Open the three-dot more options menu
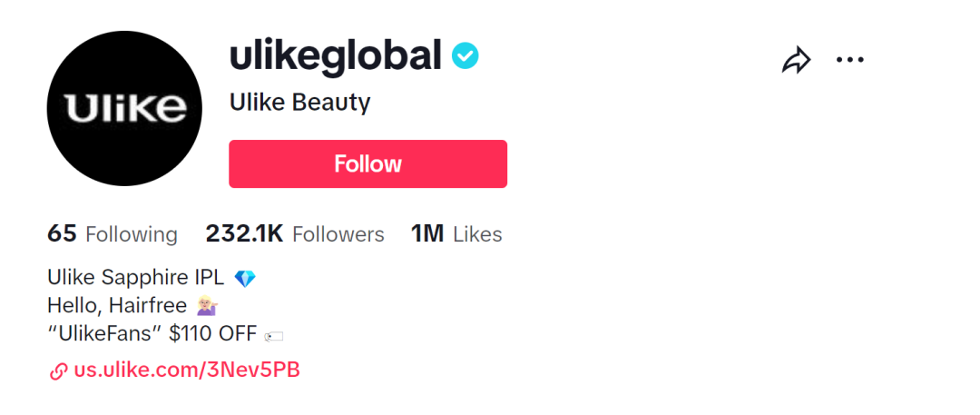The height and width of the screenshot is (415, 980). click(850, 60)
